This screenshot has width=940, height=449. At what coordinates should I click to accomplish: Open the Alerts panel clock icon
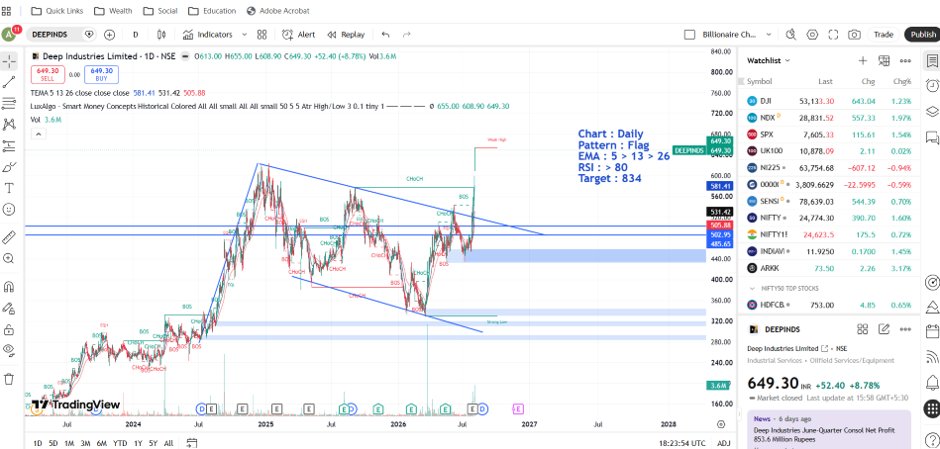click(x=932, y=86)
